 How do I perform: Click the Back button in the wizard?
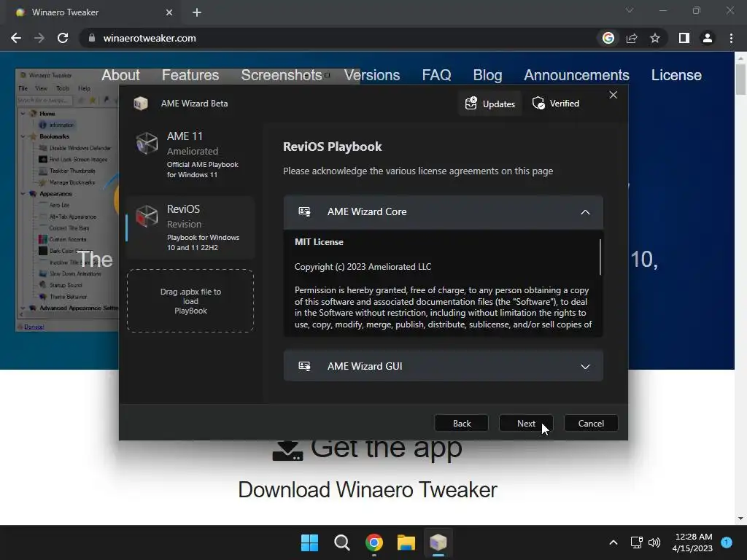tap(461, 424)
